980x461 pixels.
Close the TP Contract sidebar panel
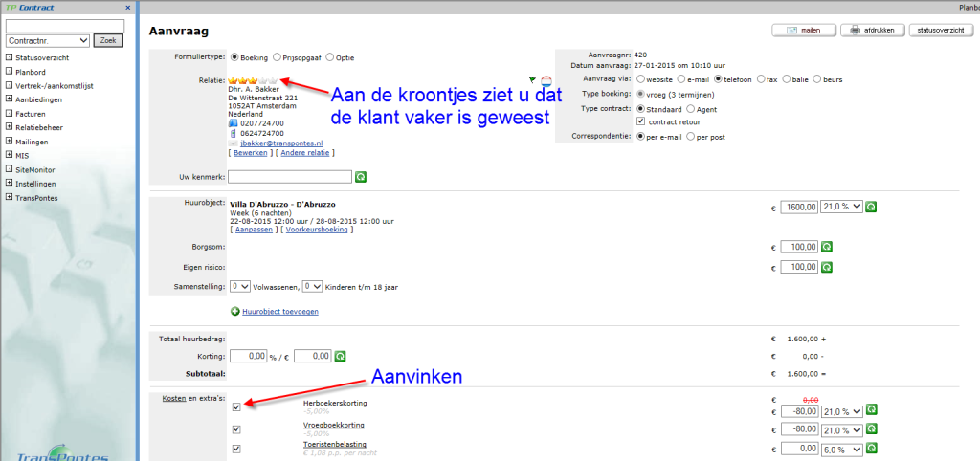click(x=128, y=8)
